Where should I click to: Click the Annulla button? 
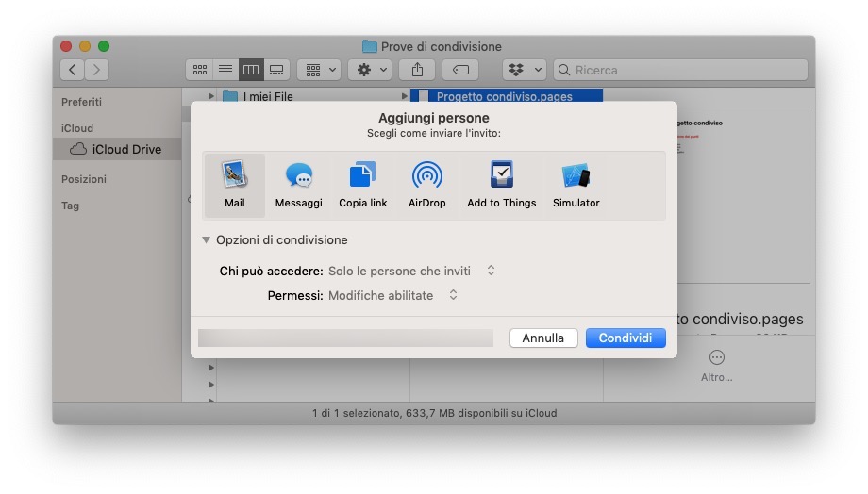543,338
